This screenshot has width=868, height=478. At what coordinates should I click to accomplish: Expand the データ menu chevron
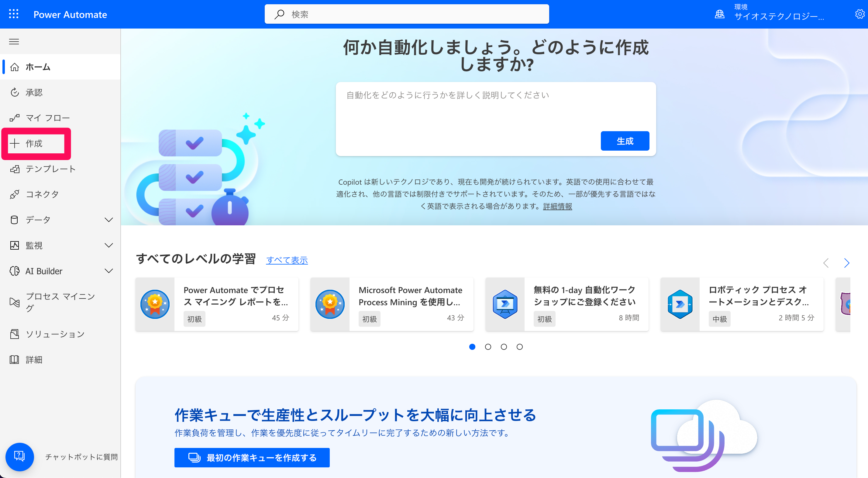coord(108,220)
